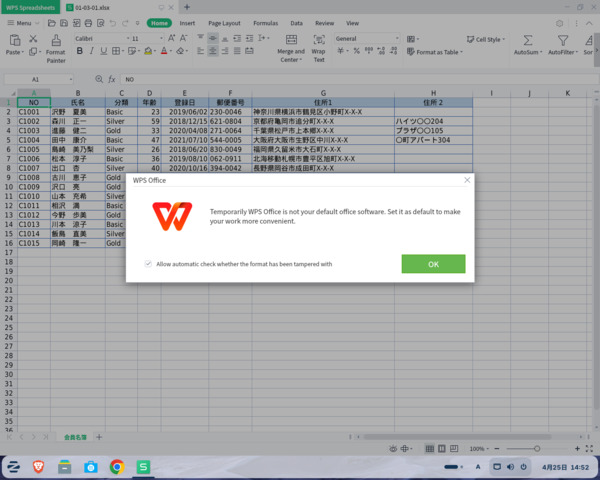
Task: Close the WPS Office dialog
Action: click(x=467, y=180)
